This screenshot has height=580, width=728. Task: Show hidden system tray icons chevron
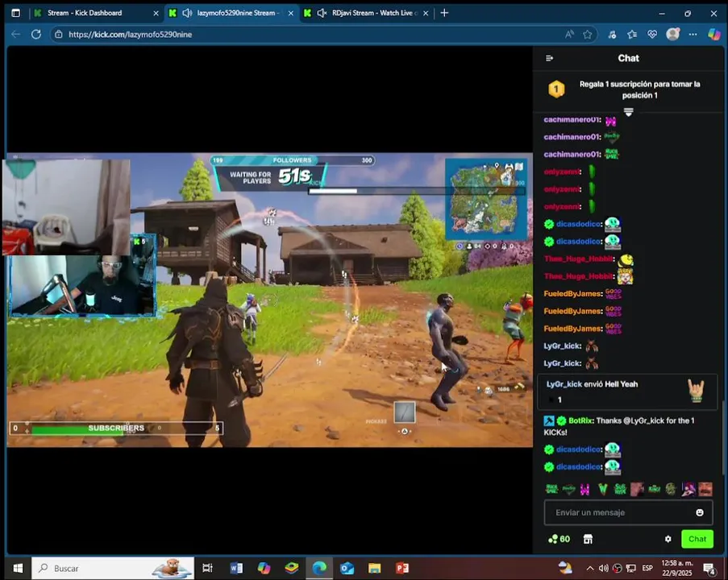[x=589, y=568]
